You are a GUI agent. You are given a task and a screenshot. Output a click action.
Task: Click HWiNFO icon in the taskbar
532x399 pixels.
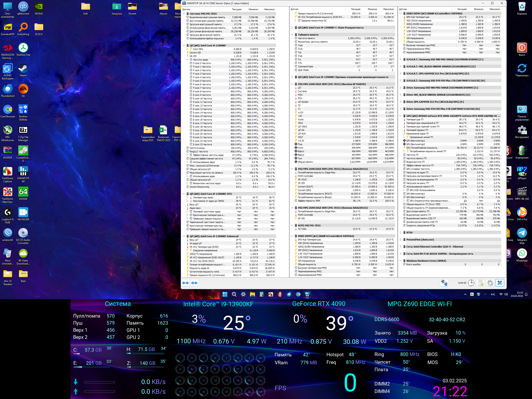pyautogui.click(x=307, y=294)
